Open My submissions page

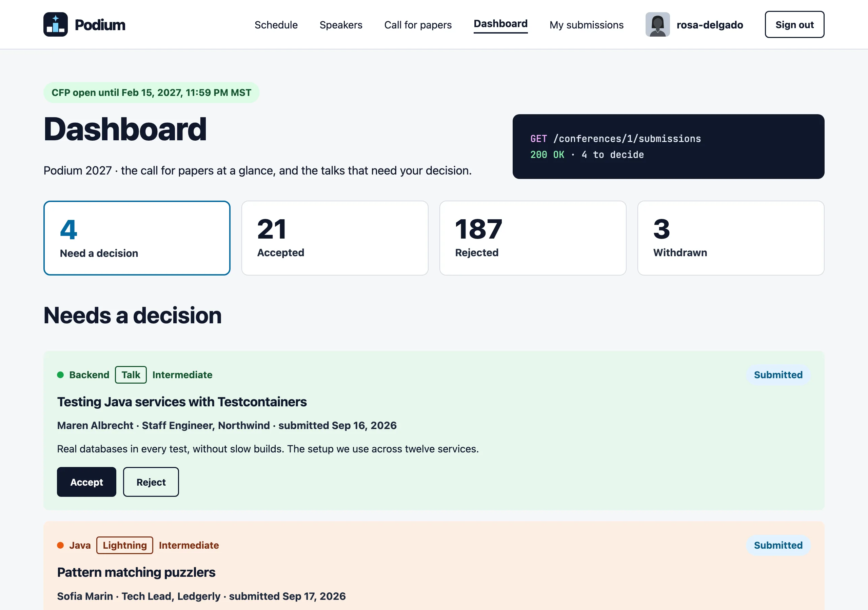(x=586, y=25)
